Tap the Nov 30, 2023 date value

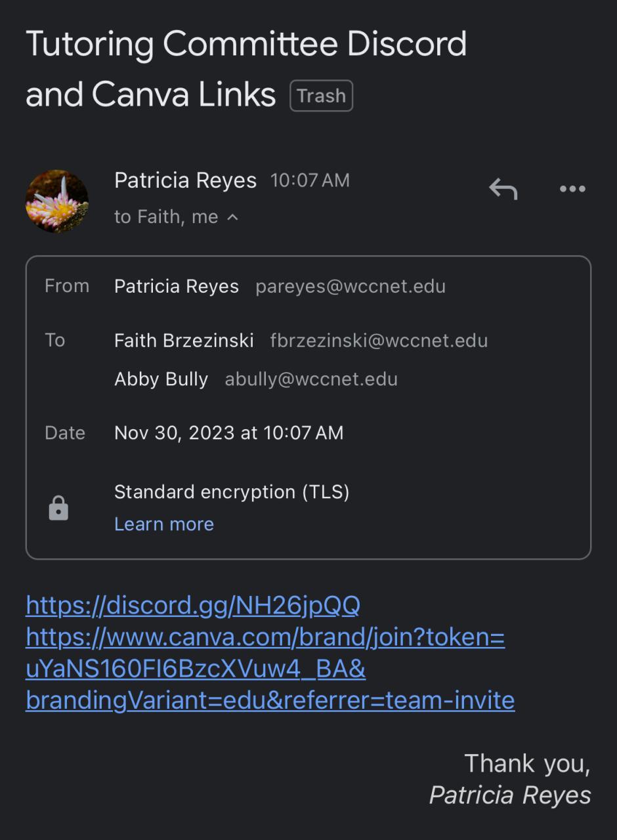pyautogui.click(x=228, y=433)
